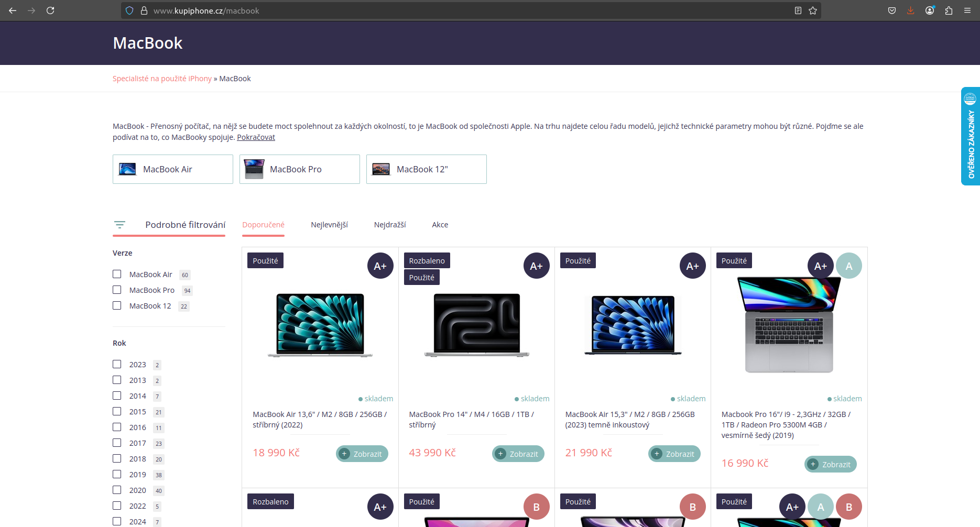This screenshot has height=527, width=980.
Task: Tick the 2013 year checkbox
Action: (x=117, y=380)
